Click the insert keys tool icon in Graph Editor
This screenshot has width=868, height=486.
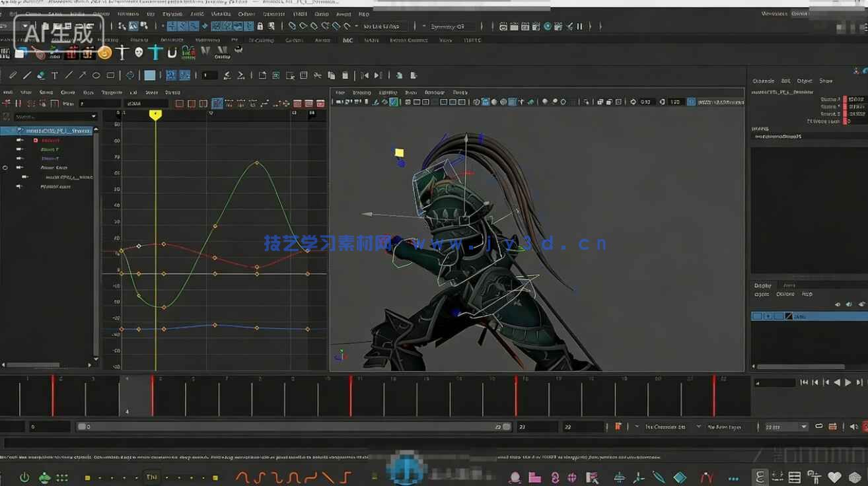[18, 104]
